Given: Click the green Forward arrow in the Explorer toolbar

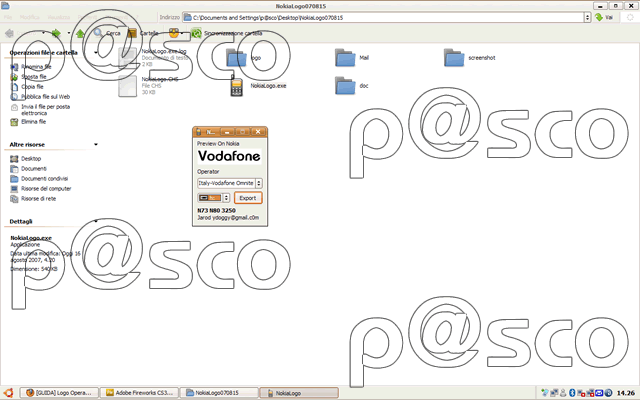Looking at the screenshot, I should [x=56, y=33].
